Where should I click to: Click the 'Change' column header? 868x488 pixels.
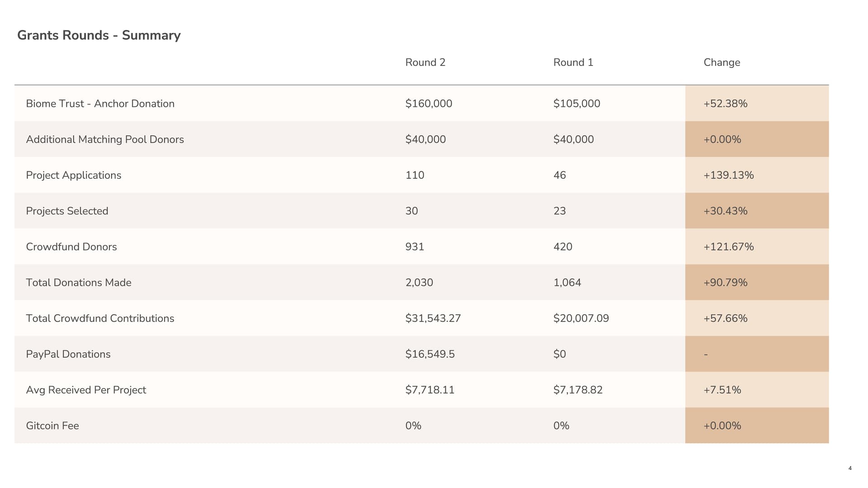tap(722, 62)
